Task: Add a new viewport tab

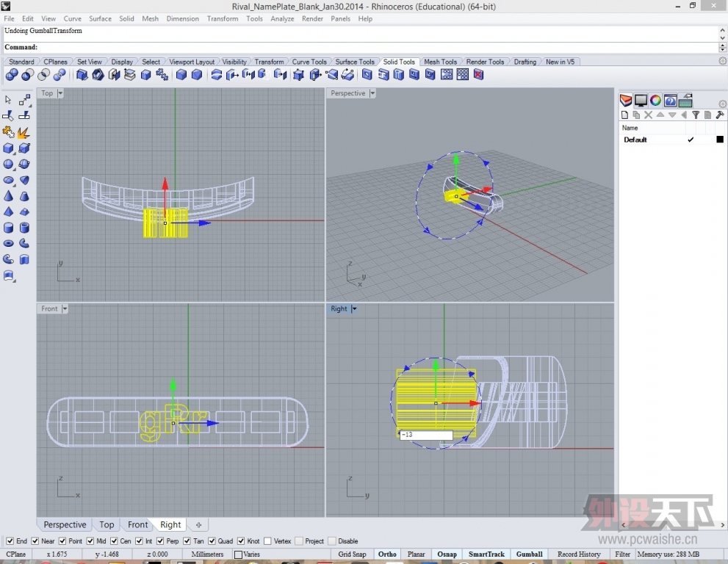Action: (199, 525)
